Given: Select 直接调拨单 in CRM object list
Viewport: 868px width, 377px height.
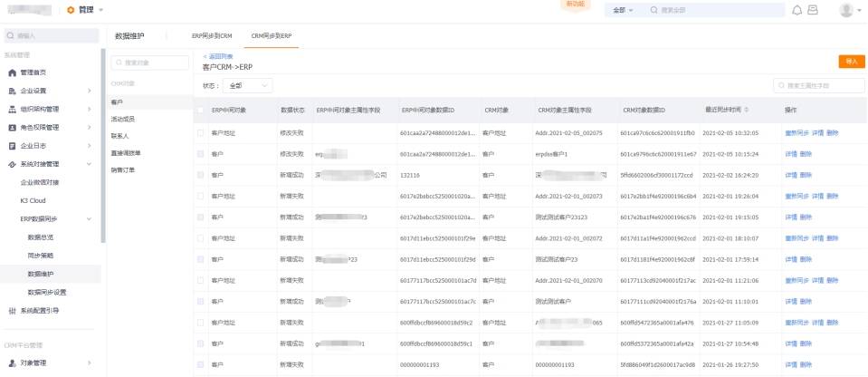Looking at the screenshot, I should coord(126,152).
